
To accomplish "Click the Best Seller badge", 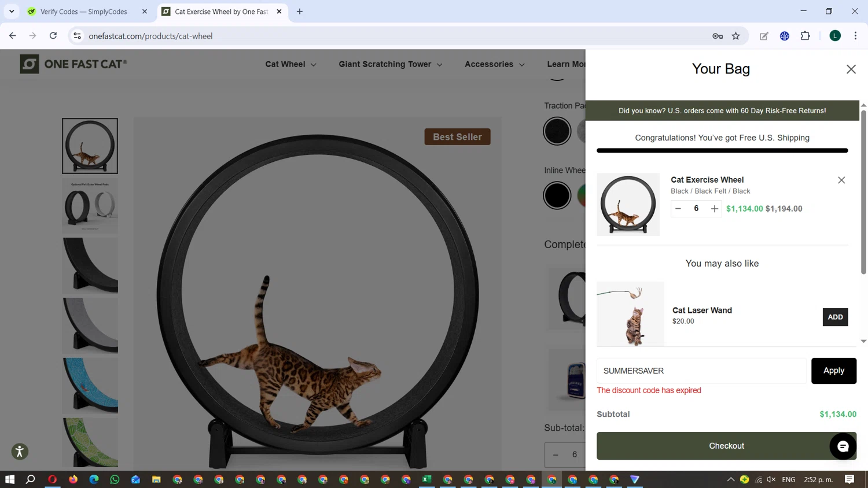I will click(x=457, y=137).
